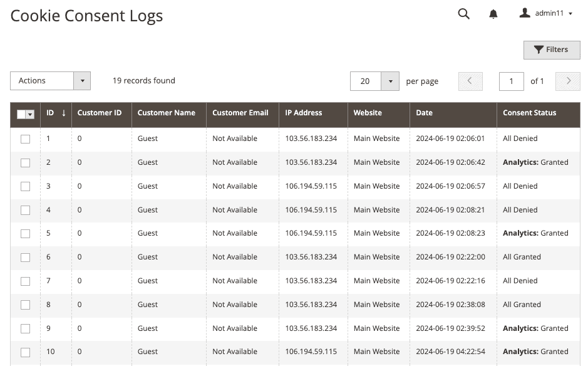Select the checkbox on row 5
The width and height of the screenshot is (588, 366).
pos(25,233)
